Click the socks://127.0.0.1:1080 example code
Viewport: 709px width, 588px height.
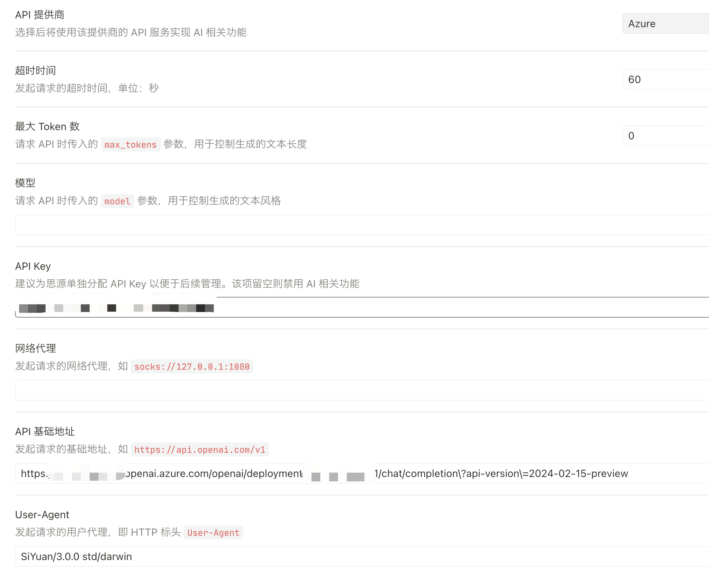click(x=192, y=367)
